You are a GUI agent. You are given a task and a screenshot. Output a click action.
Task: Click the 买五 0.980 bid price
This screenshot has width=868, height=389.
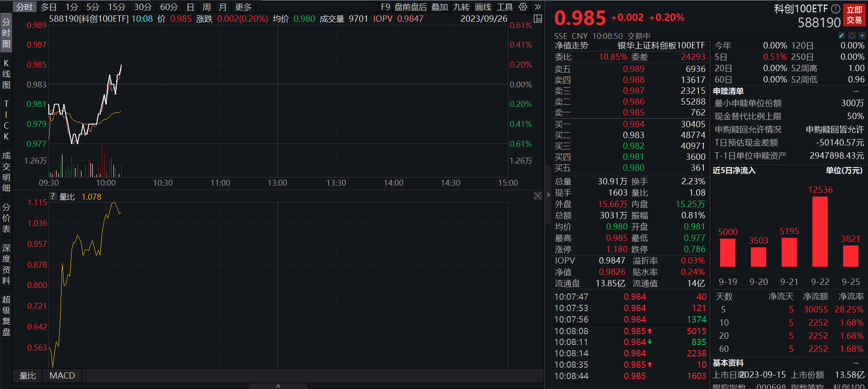point(633,168)
